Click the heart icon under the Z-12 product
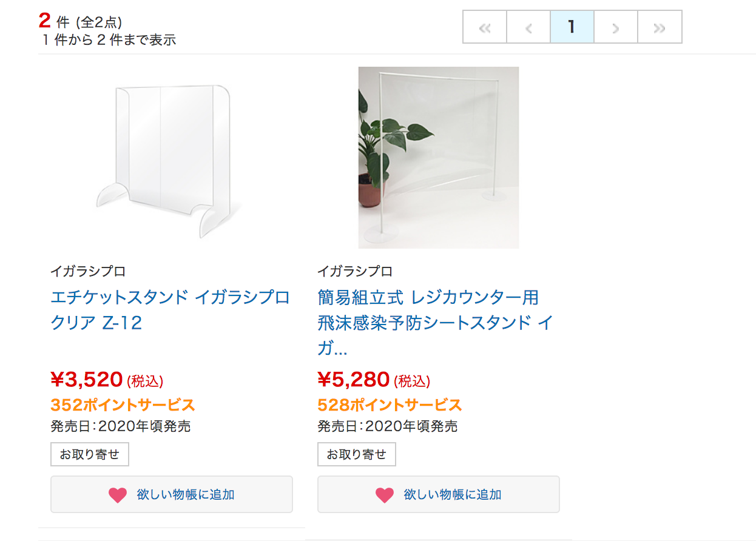This screenshot has width=756, height=541. (x=118, y=495)
